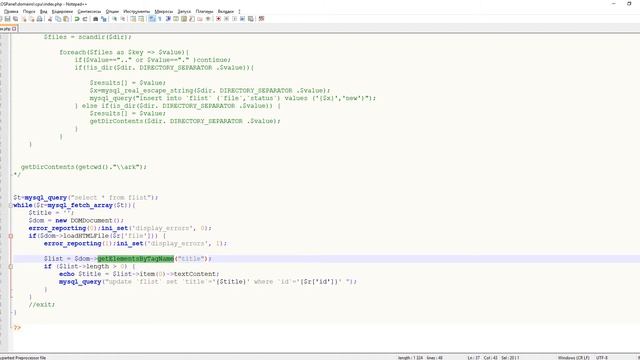Toggle file monitoring eye icon
Image resolution: width=640 pixels, height=360 pixels.
tap(208, 19)
